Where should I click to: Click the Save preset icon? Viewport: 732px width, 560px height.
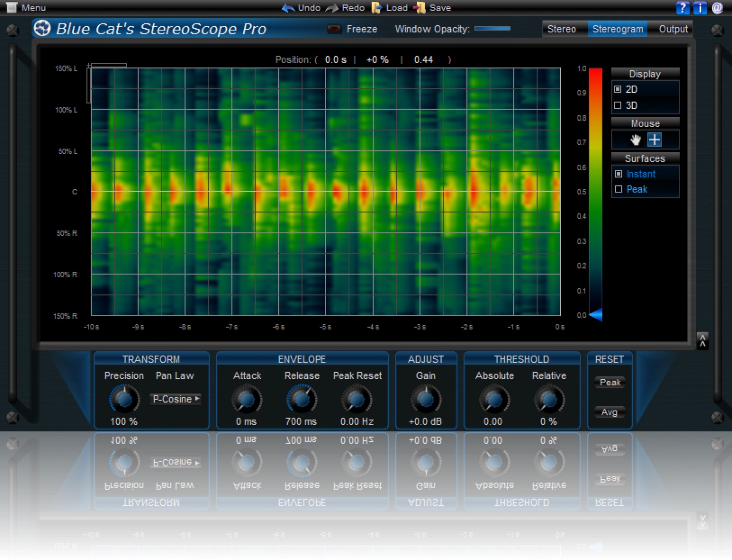(420, 8)
